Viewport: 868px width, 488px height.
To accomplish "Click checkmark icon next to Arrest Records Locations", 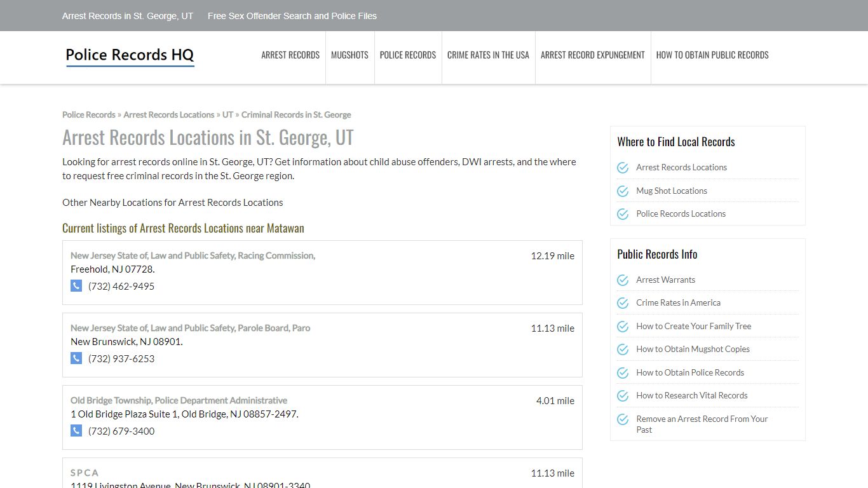I will coord(623,168).
